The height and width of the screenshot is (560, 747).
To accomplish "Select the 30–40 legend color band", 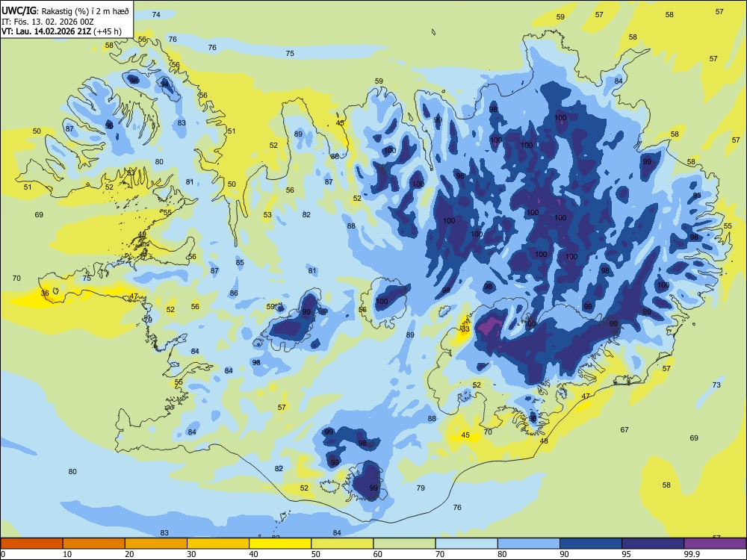I will 218,544.
